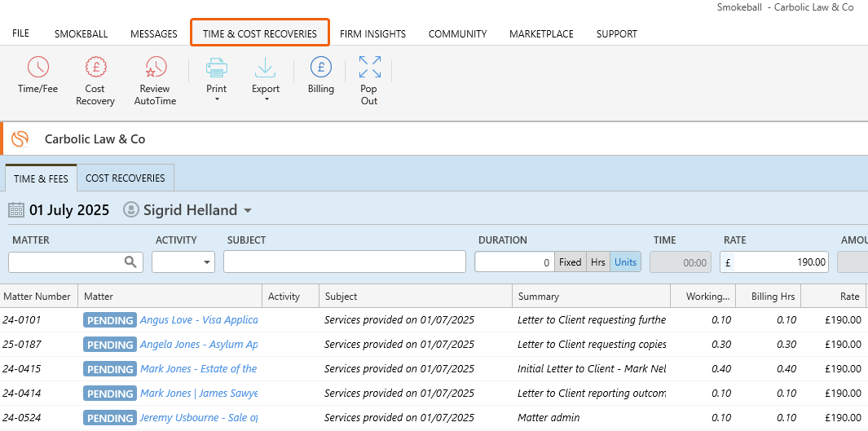The height and width of the screenshot is (431, 868).
Task: Select the Hrs duration toggle
Action: (598, 262)
